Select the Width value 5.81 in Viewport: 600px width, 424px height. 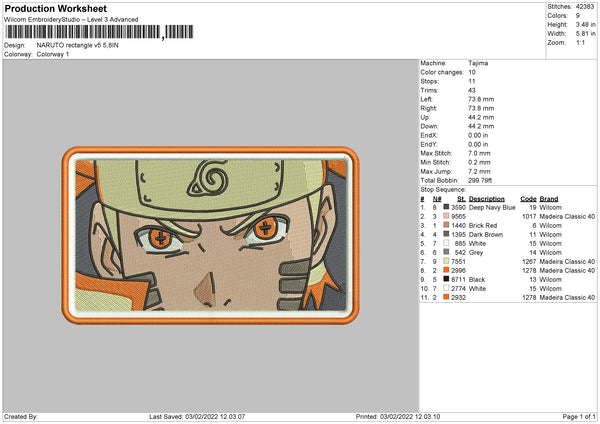(585, 34)
